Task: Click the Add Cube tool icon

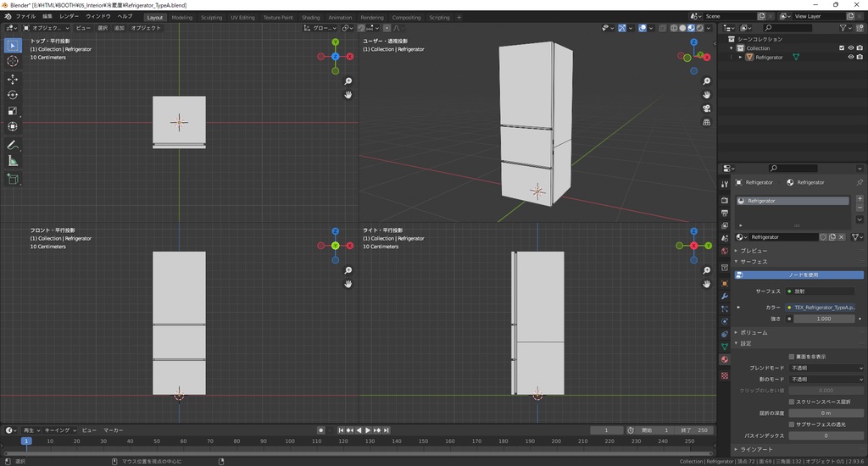Action: (13, 179)
